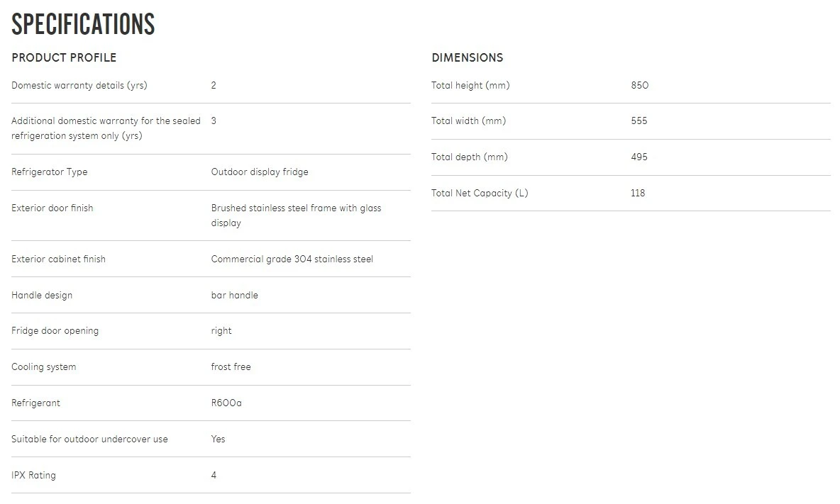
Task: Click the bar handle value
Action: click(234, 296)
